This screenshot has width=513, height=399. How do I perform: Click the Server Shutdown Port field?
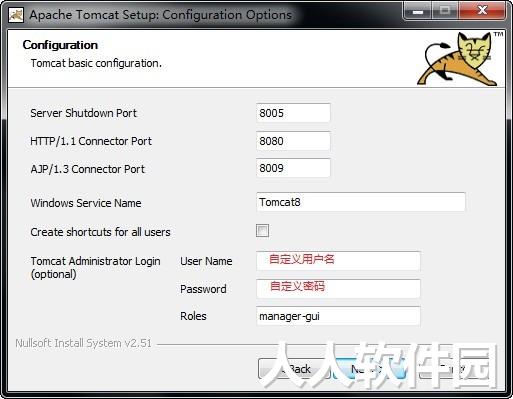(x=293, y=113)
